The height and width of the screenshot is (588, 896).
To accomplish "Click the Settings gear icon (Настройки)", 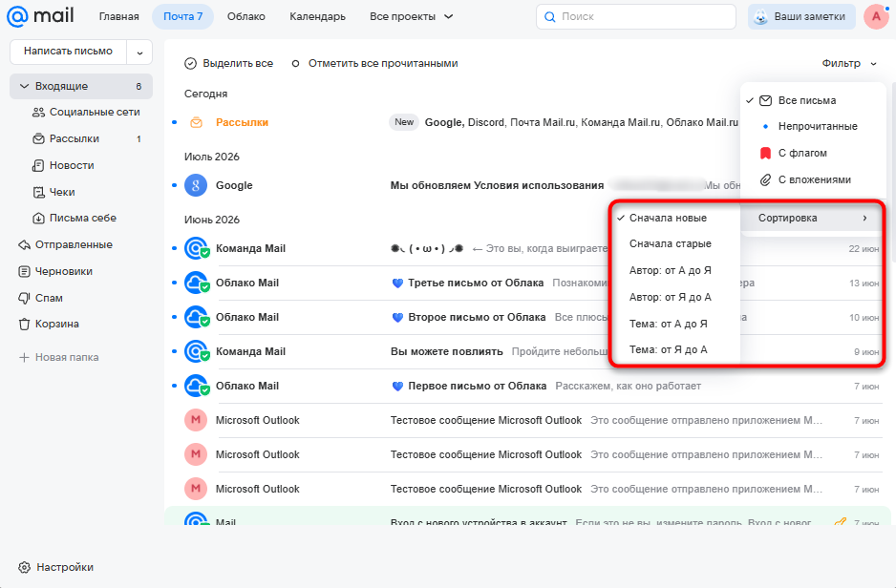I will (24, 567).
